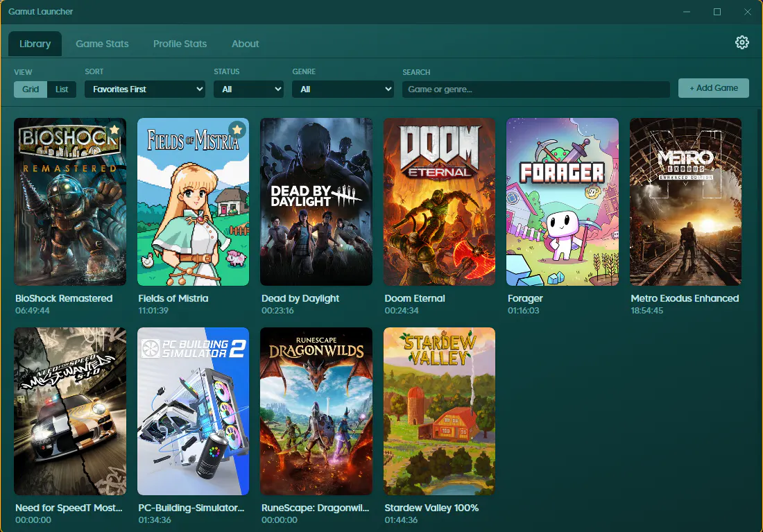
Task: Click playtime 01:34:36 under PC Building Simulator
Action: tap(155, 520)
